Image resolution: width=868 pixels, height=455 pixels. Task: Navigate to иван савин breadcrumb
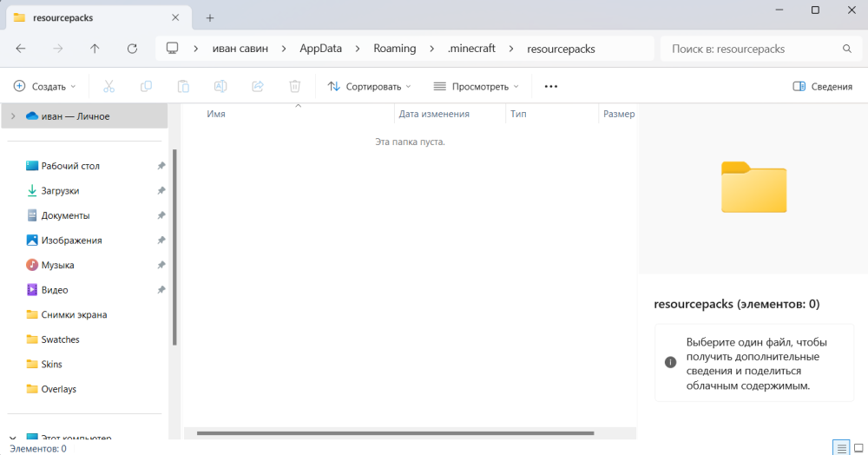point(240,49)
